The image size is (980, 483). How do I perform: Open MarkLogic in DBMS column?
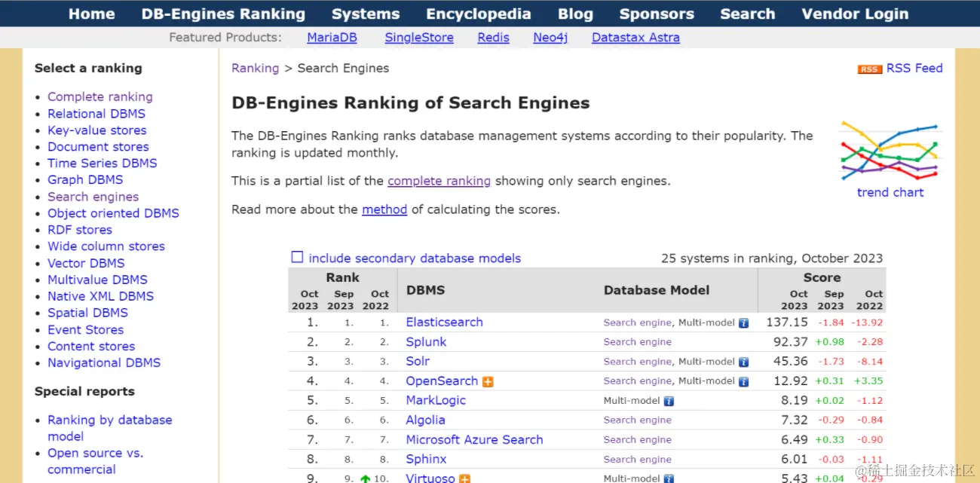click(x=436, y=400)
